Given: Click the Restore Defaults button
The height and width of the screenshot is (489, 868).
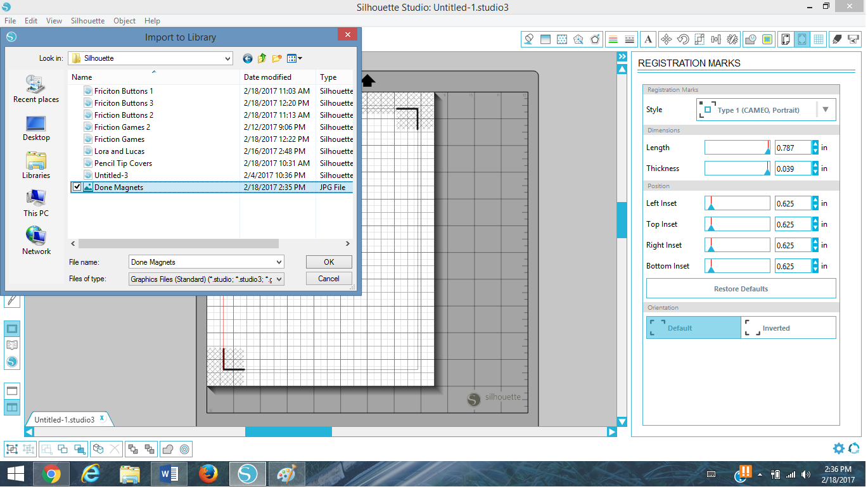Looking at the screenshot, I should [741, 289].
